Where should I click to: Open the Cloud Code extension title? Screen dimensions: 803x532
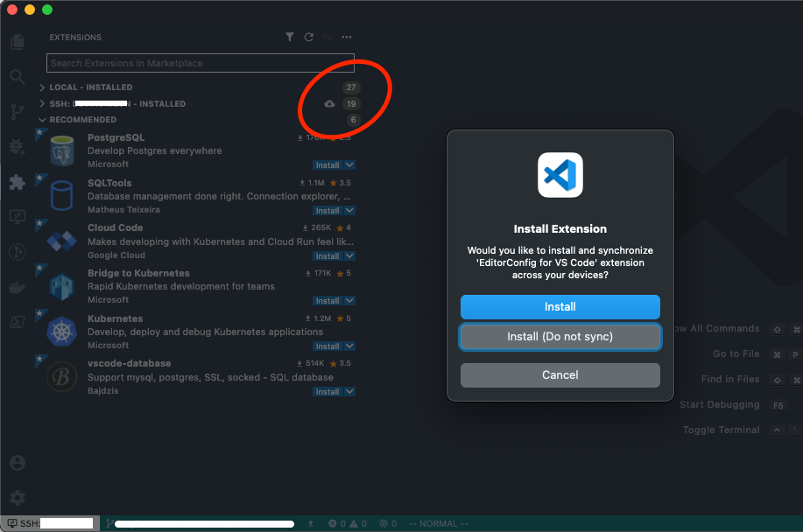click(116, 227)
